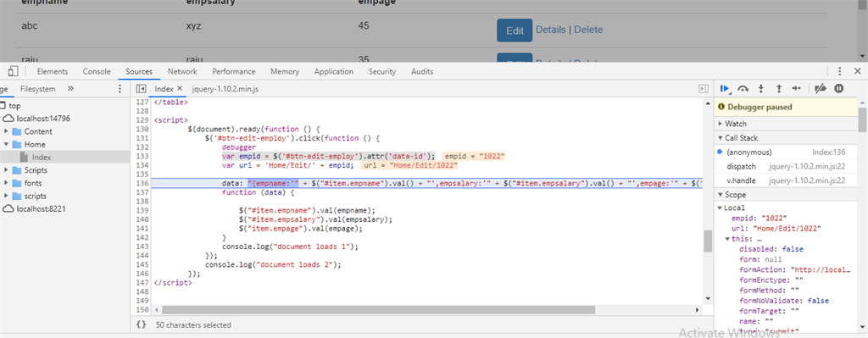Toggle pause on exceptions

tap(838, 88)
